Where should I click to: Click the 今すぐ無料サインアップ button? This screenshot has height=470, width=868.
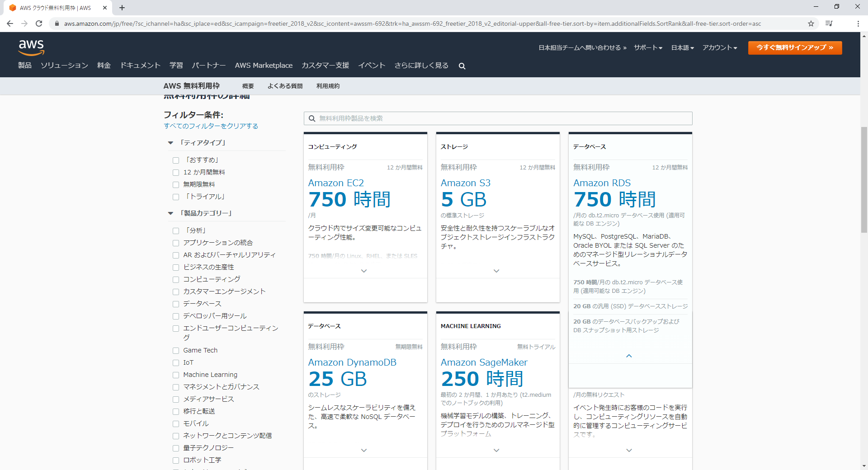[x=795, y=47]
